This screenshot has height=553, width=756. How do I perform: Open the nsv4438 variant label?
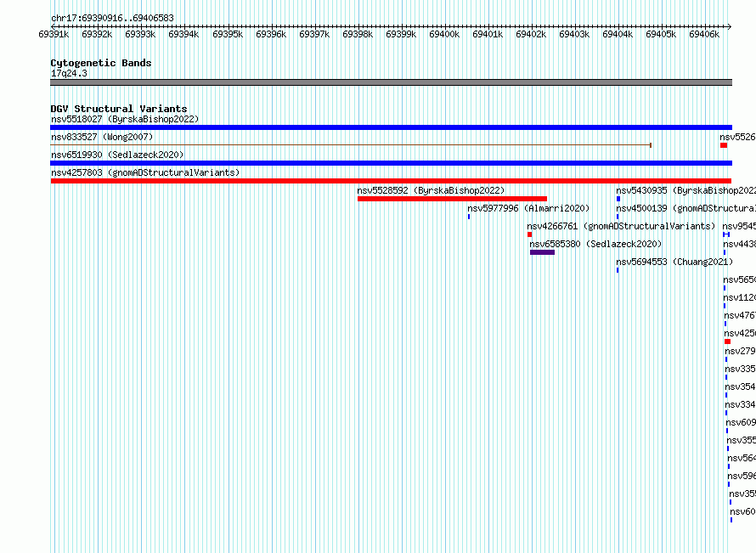tap(739, 244)
